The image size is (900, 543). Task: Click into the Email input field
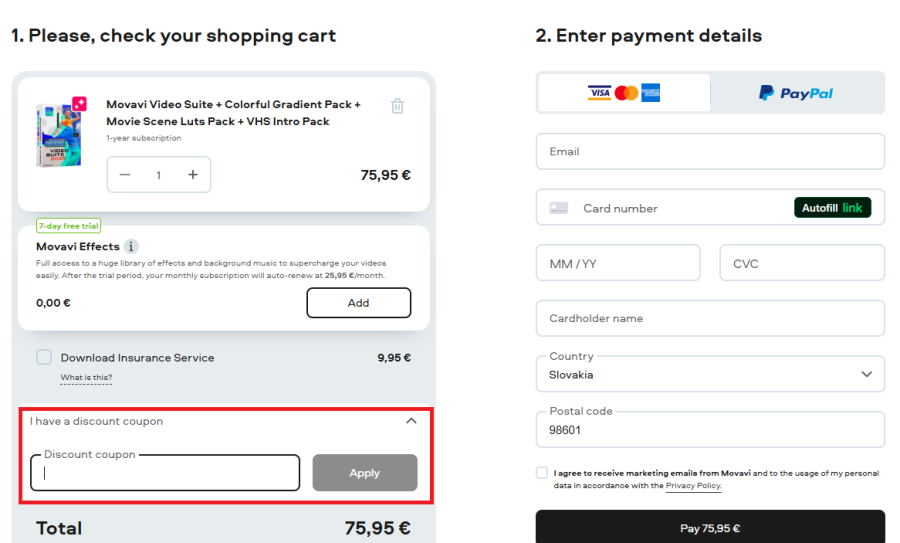710,152
